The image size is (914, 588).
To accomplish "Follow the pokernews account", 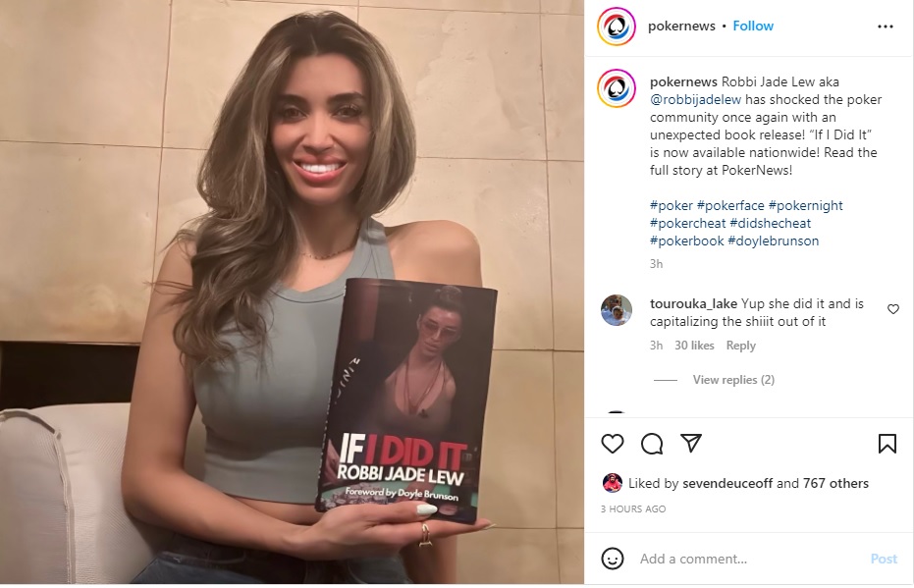I will (x=753, y=27).
